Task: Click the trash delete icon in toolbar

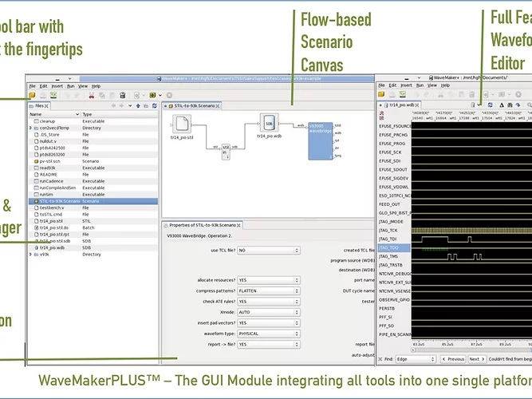Action: (x=122, y=95)
